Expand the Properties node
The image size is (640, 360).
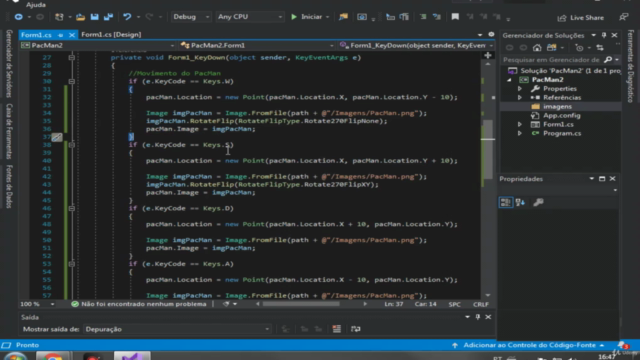click(x=520, y=89)
